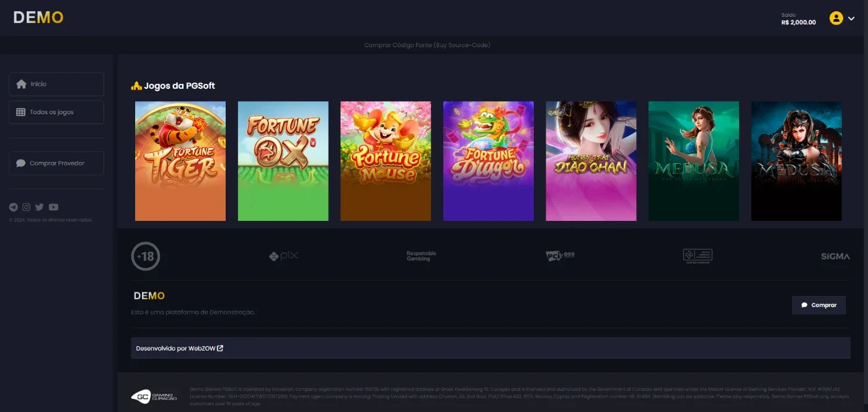Click the Jogos da PGSoft heading
The height and width of the screenshot is (412, 868).
click(179, 86)
